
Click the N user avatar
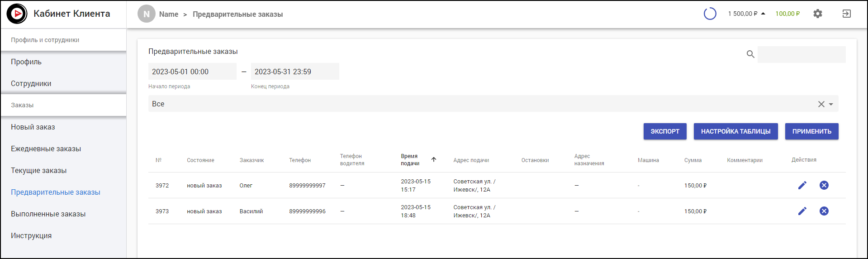(x=146, y=14)
